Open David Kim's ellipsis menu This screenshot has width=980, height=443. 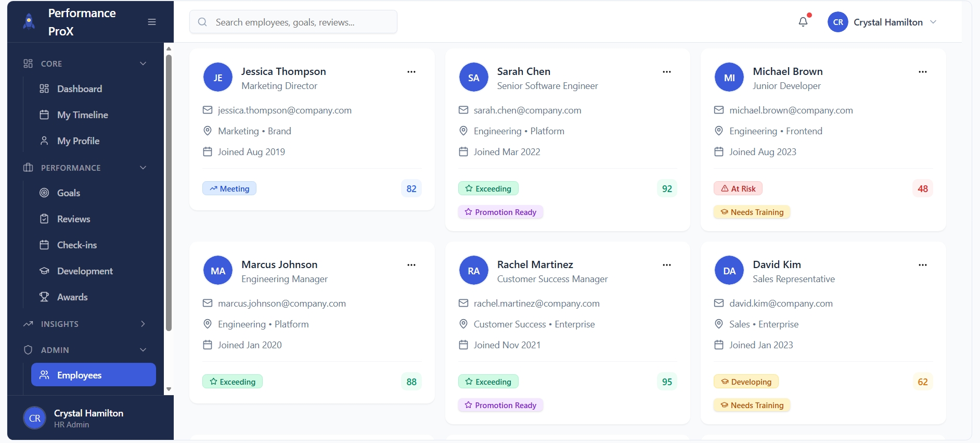tap(923, 265)
